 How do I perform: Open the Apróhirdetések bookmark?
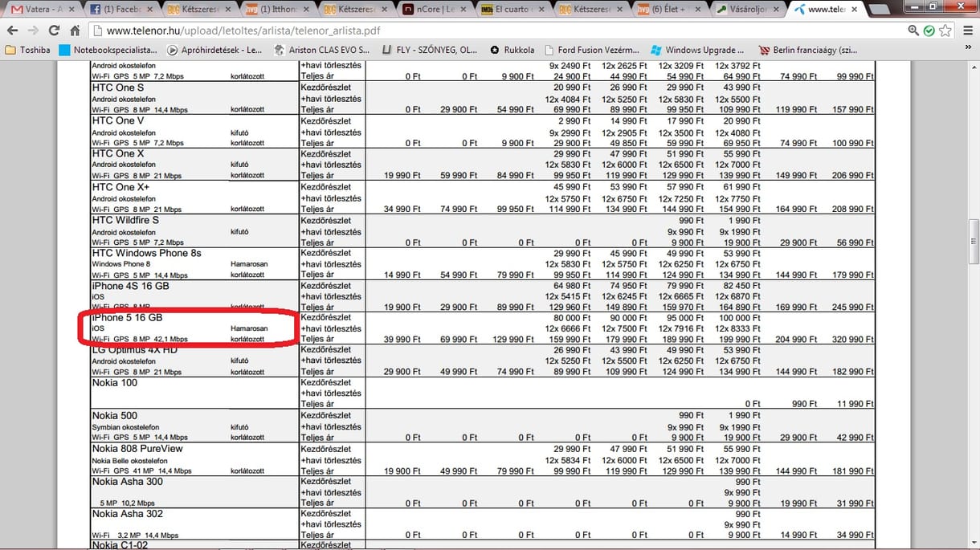(214, 50)
